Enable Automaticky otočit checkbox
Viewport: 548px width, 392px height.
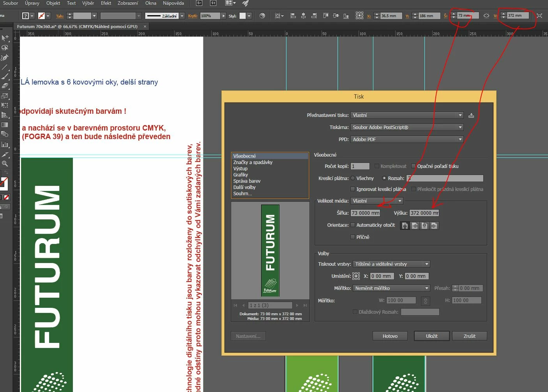(353, 225)
